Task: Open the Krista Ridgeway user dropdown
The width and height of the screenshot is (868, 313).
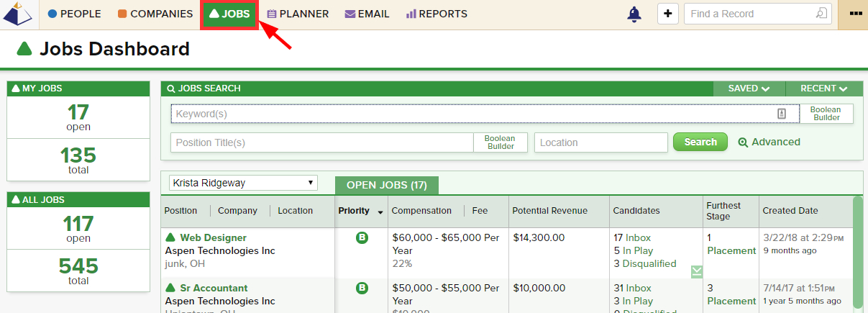Action: point(243,183)
